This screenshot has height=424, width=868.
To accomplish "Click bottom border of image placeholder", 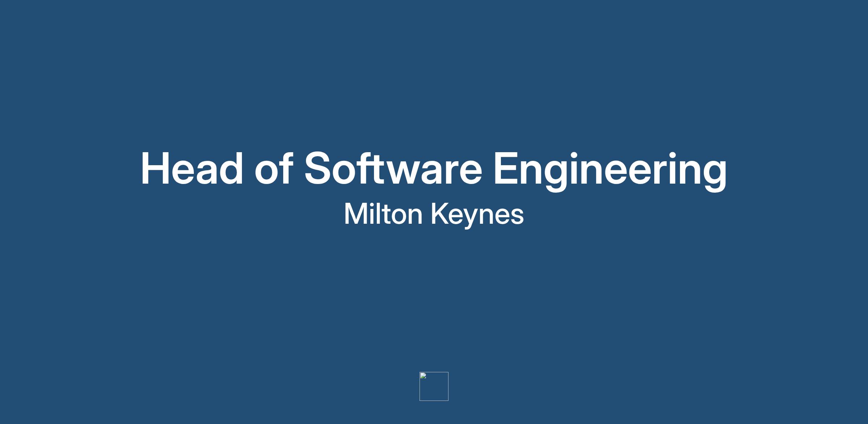I will [434, 401].
